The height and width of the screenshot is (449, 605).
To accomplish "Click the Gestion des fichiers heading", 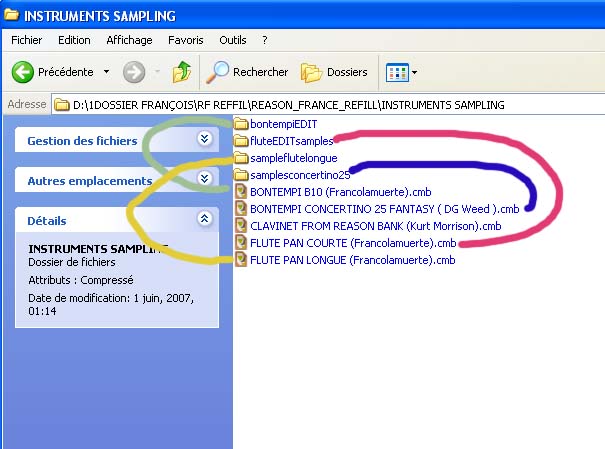I will tap(82, 141).
